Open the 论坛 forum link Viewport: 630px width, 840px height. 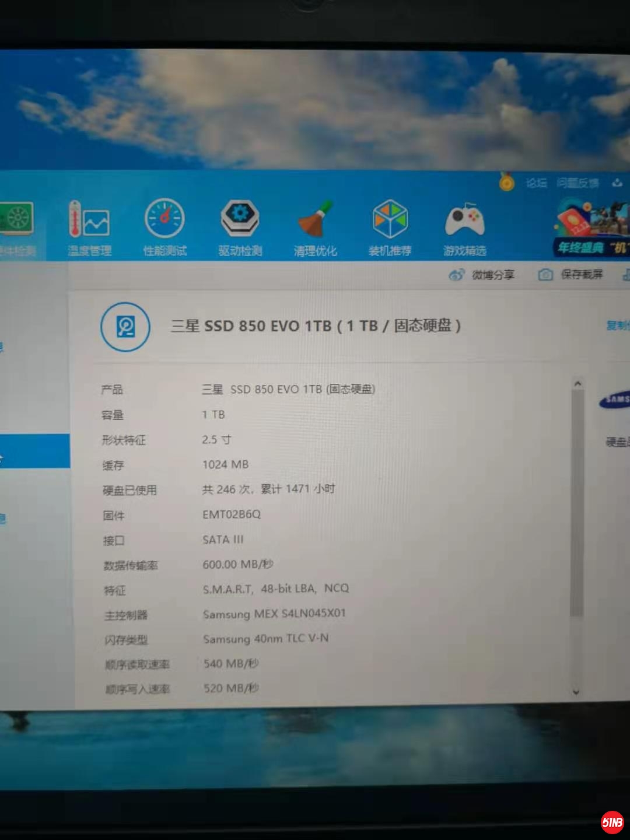[536, 183]
